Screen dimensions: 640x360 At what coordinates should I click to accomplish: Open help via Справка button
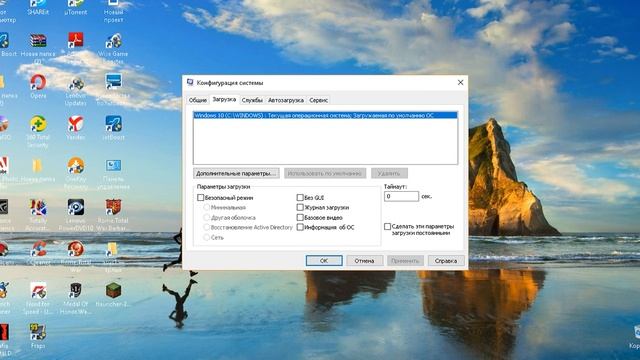[x=446, y=260]
